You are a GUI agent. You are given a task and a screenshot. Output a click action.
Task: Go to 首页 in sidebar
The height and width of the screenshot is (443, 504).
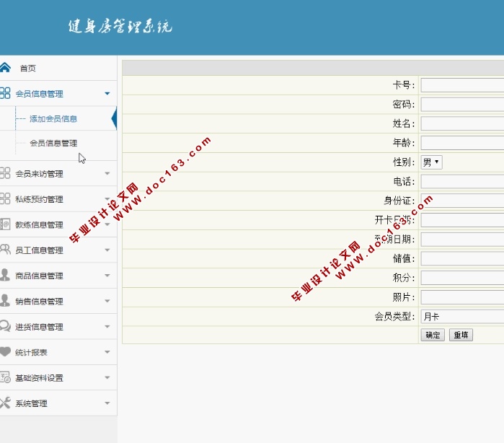click(27, 69)
